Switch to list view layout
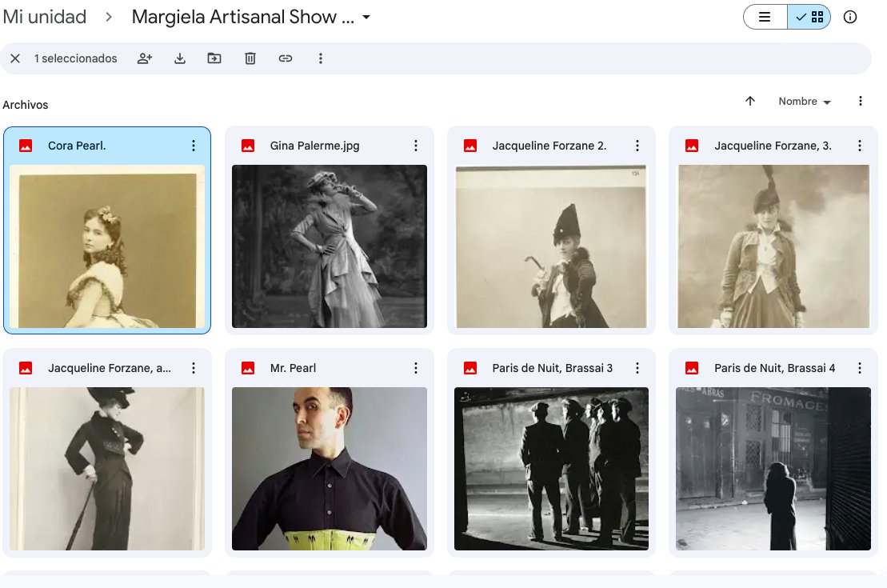 (765, 17)
